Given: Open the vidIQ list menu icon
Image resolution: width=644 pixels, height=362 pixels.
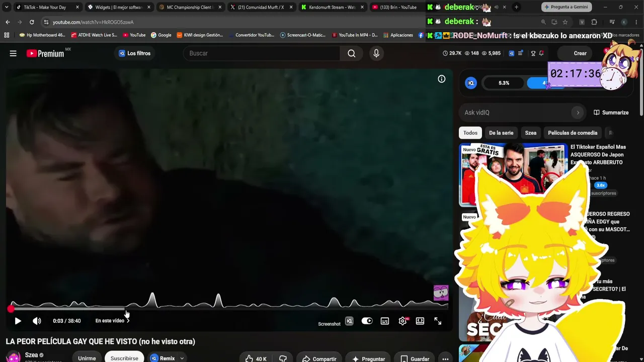Looking at the screenshot, I should point(521,53).
